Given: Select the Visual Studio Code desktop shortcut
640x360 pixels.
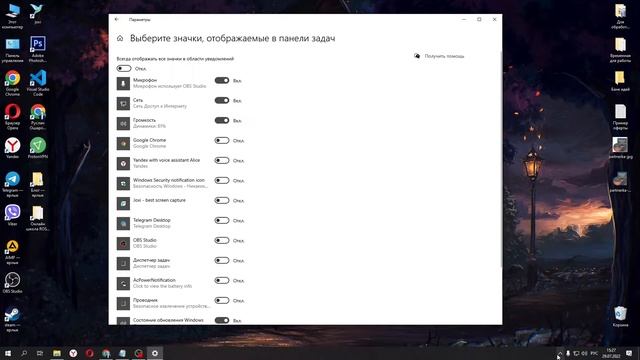Looking at the screenshot, I should pos(38,83).
